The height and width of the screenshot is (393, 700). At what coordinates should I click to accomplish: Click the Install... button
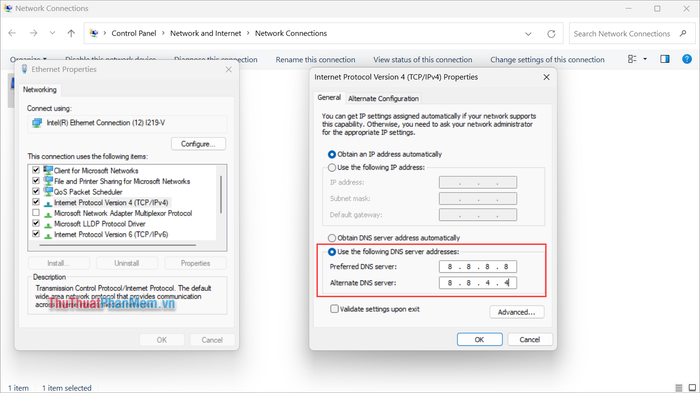pyautogui.click(x=58, y=263)
